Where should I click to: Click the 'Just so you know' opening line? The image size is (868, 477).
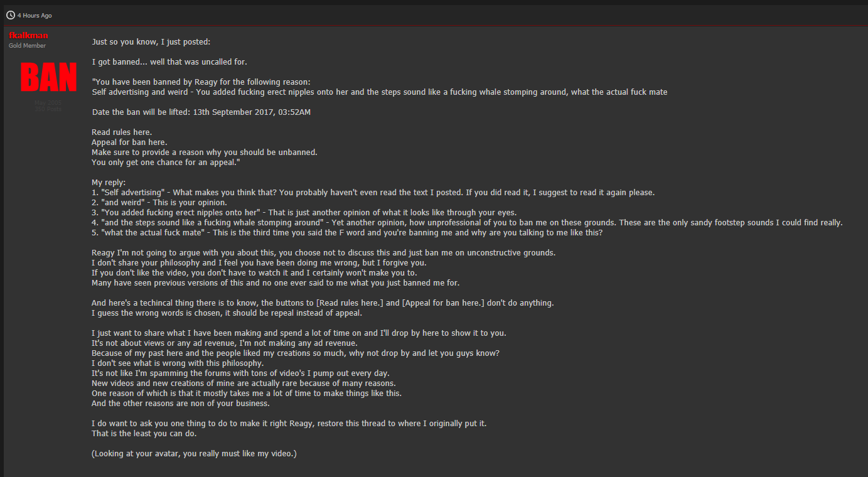(151, 42)
